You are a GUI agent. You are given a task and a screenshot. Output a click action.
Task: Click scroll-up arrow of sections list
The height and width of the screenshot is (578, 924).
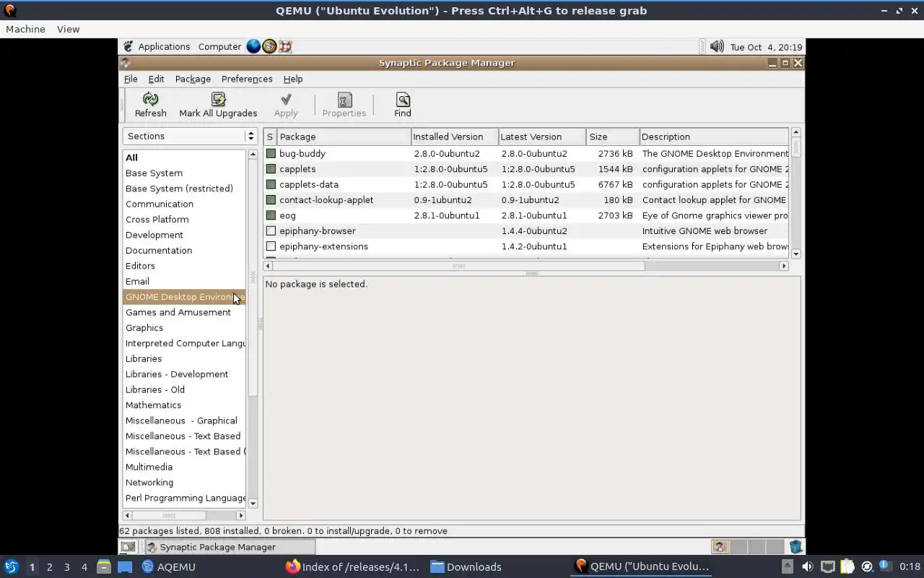coord(253,154)
